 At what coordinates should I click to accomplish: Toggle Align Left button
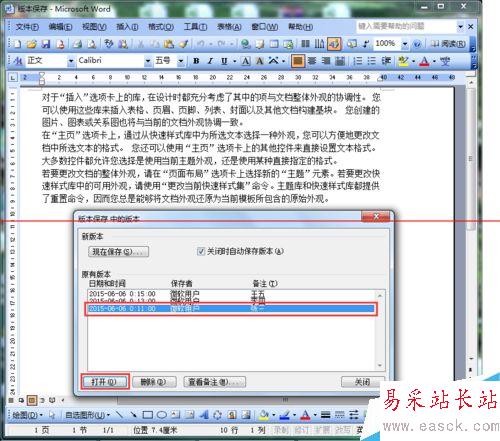point(298,61)
